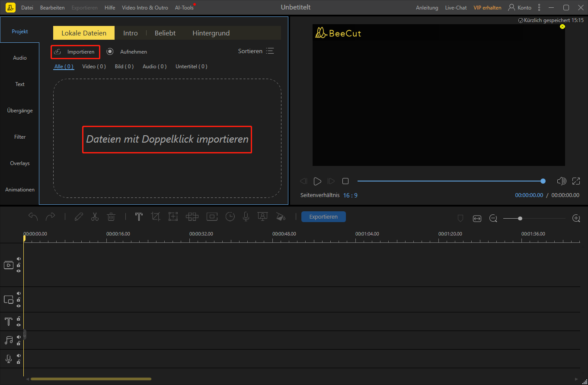
Task: Click the Zoom/Focus frame tool icon
Action: click(173, 216)
